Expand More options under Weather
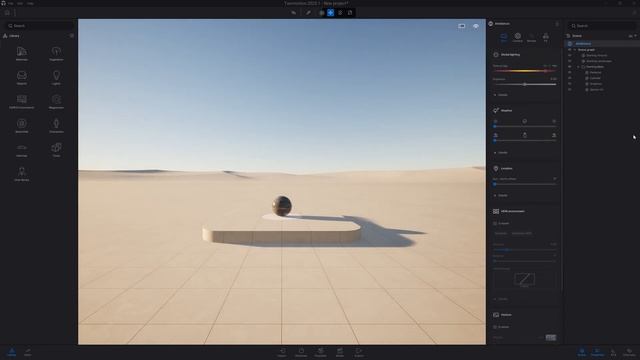The image size is (640, 360). coord(501,153)
